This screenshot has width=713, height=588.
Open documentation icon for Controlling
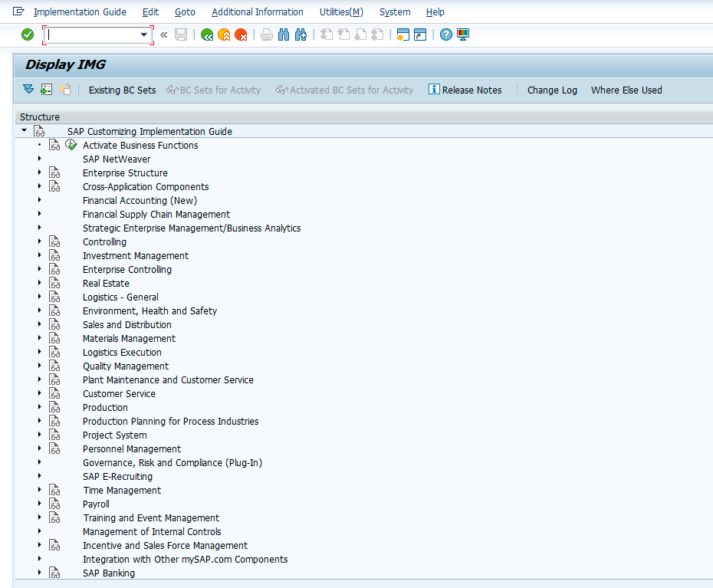[54, 242]
